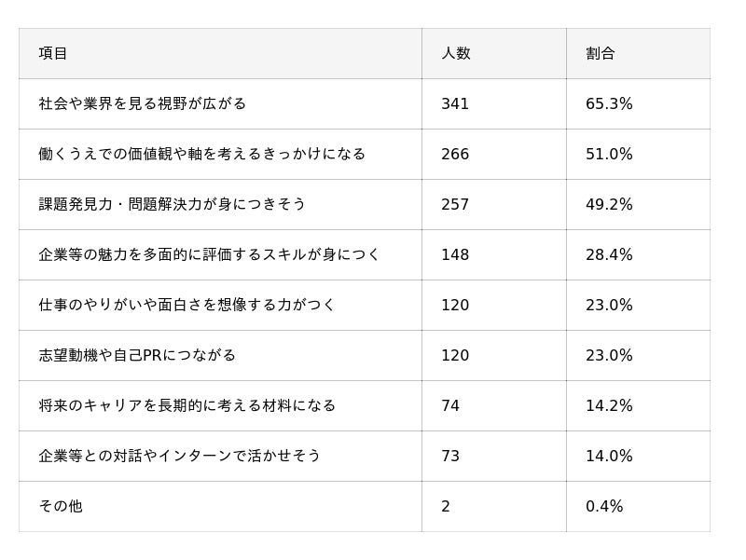
Task: Select the 266 count cell
Action: [x=455, y=154]
